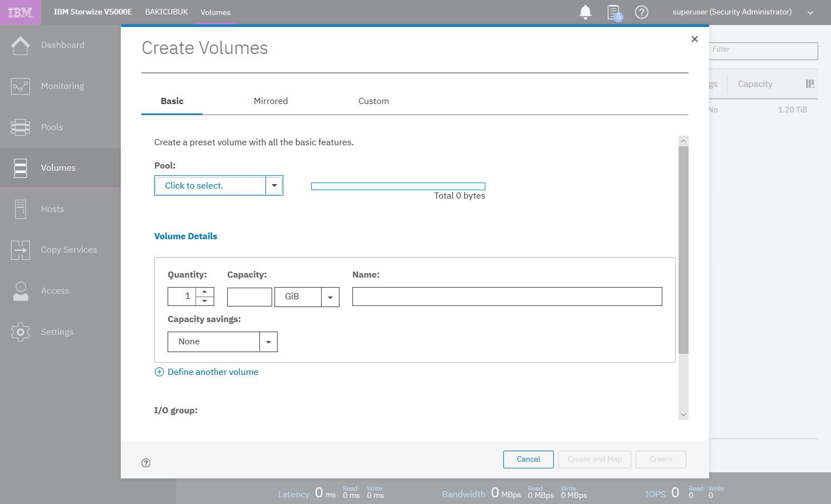Open the Capacity savings None dropdown
831x504 pixels.
268,342
